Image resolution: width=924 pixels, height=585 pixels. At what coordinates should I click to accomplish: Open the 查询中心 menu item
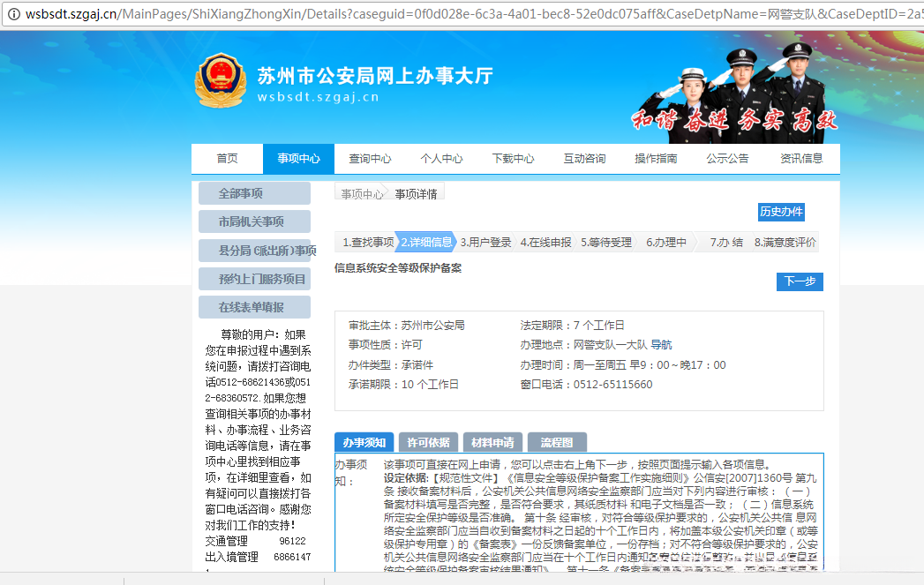[370, 159]
